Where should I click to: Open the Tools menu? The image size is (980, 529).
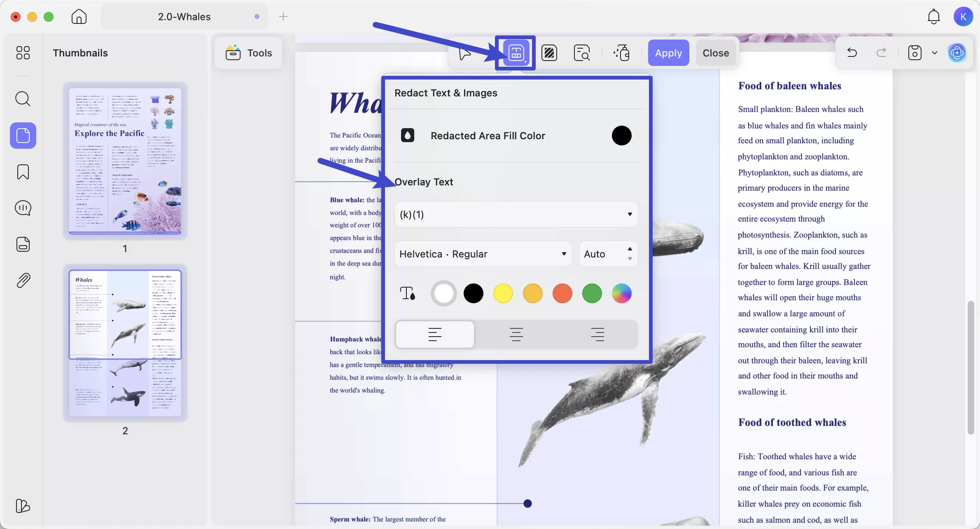tap(249, 53)
